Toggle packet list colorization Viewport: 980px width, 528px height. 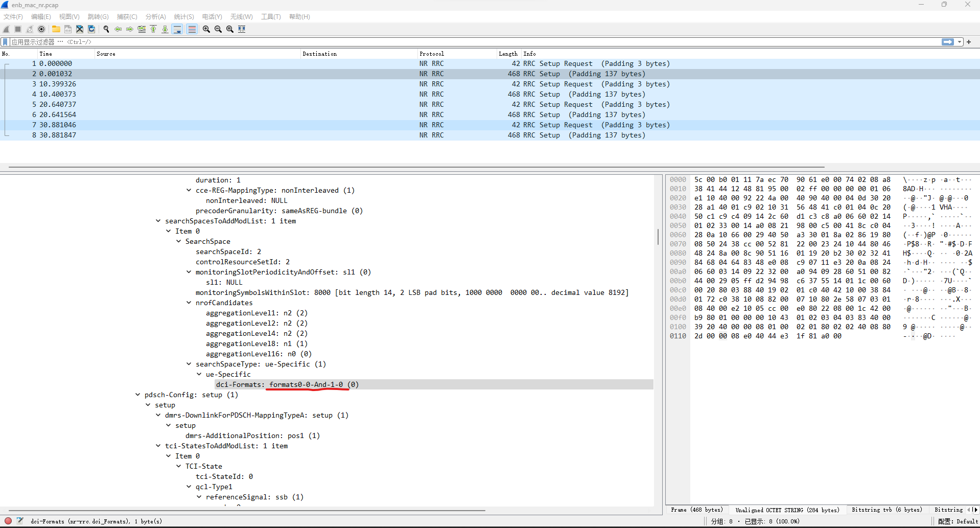click(192, 29)
